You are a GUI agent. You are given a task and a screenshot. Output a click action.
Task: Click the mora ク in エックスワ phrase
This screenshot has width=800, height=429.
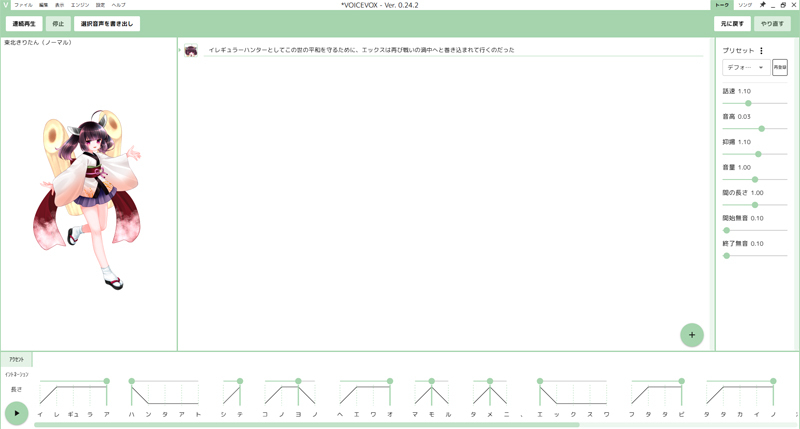coord(573,415)
